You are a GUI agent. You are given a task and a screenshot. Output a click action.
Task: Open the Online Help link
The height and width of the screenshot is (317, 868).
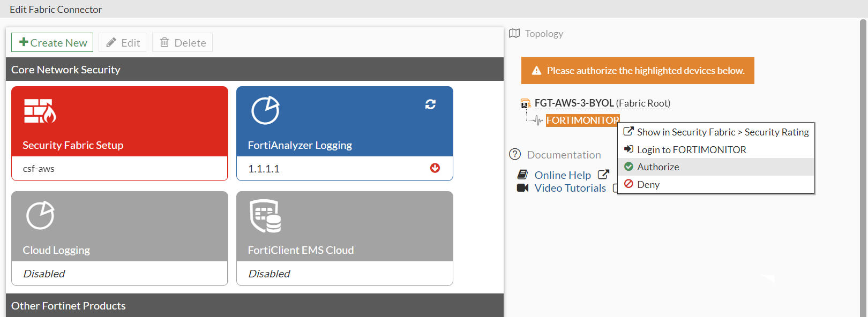[563, 175]
